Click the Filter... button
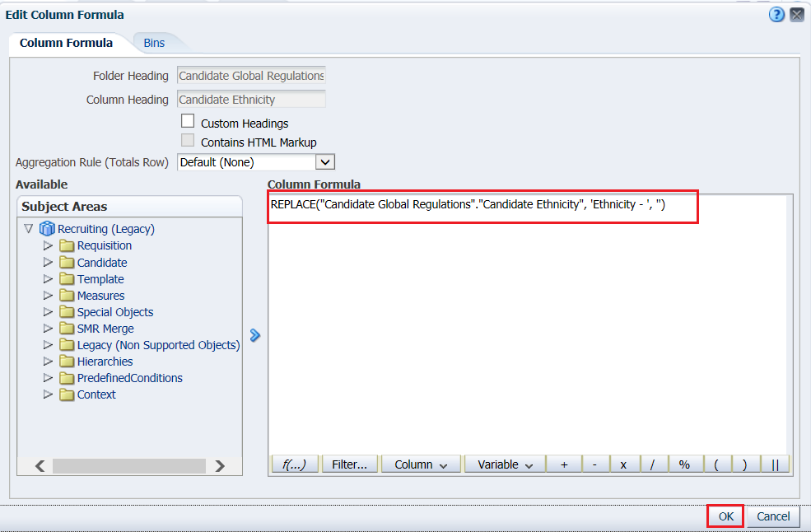 pos(350,464)
